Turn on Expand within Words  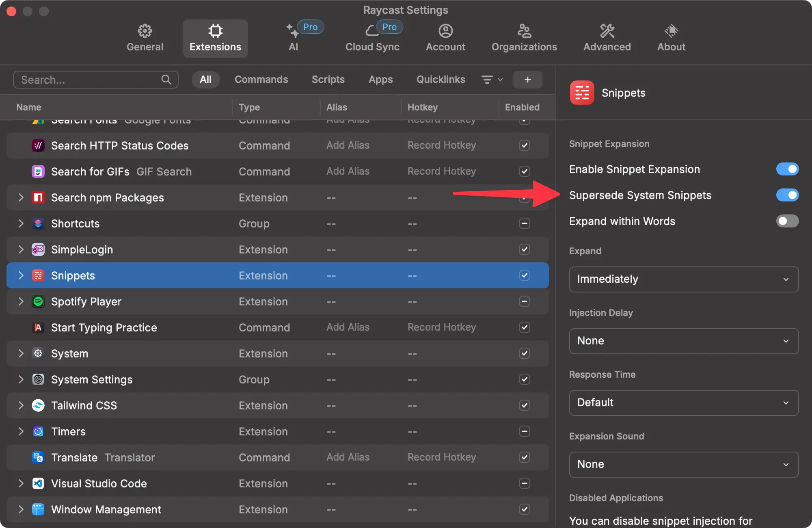pyautogui.click(x=787, y=221)
